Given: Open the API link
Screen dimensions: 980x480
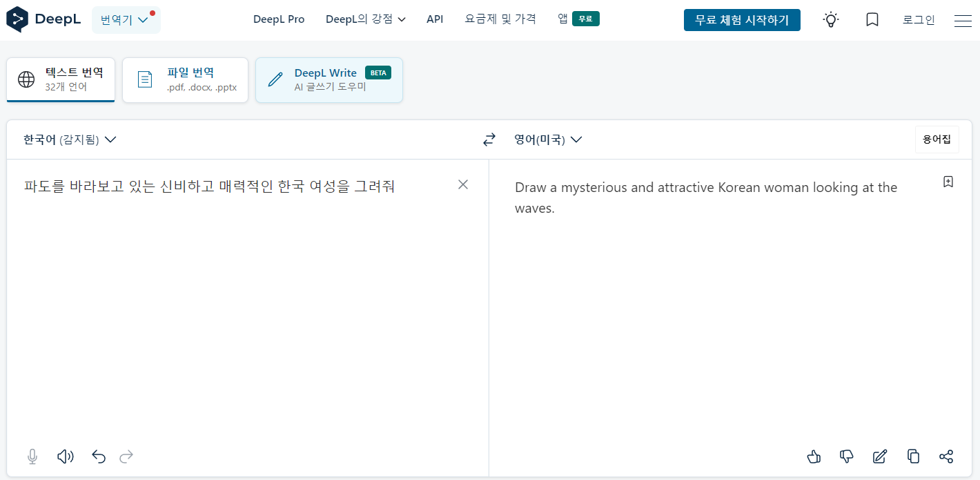Looking at the screenshot, I should [x=435, y=19].
